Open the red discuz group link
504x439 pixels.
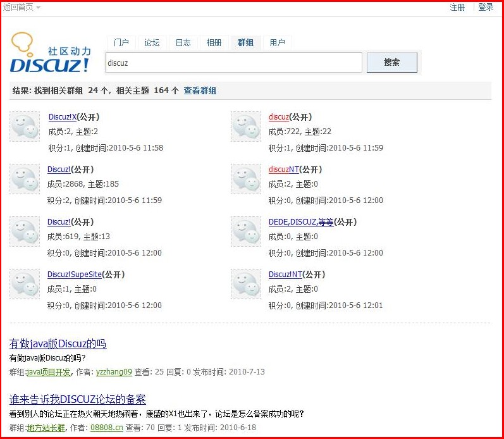[x=279, y=117]
